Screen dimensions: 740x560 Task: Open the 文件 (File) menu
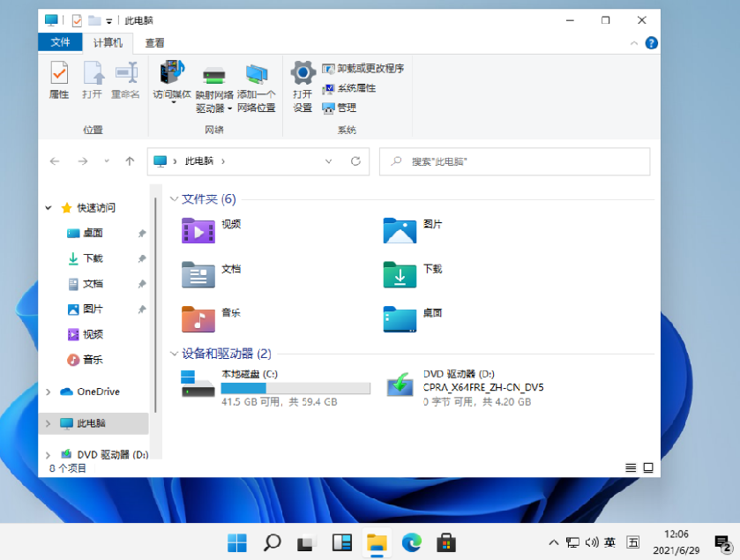pos(60,41)
